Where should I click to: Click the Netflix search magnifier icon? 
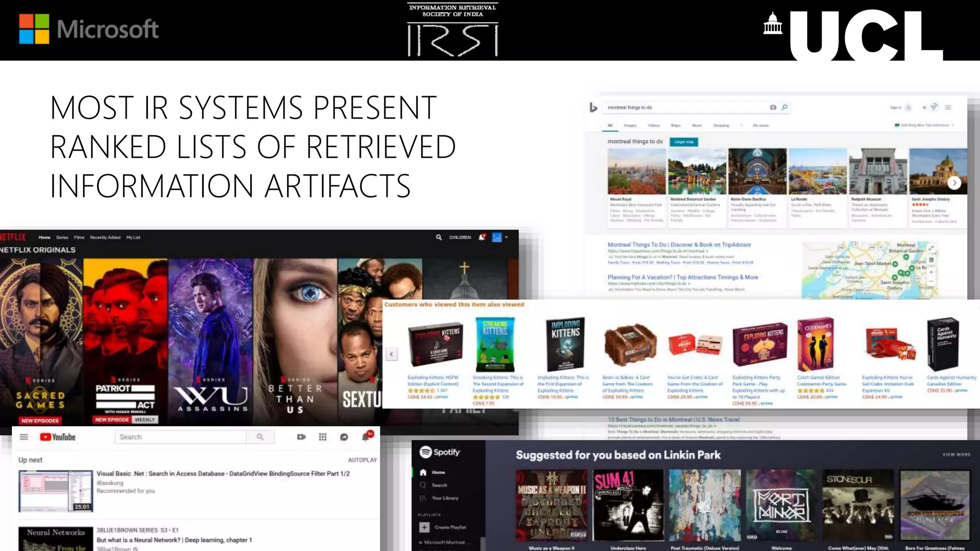[439, 237]
